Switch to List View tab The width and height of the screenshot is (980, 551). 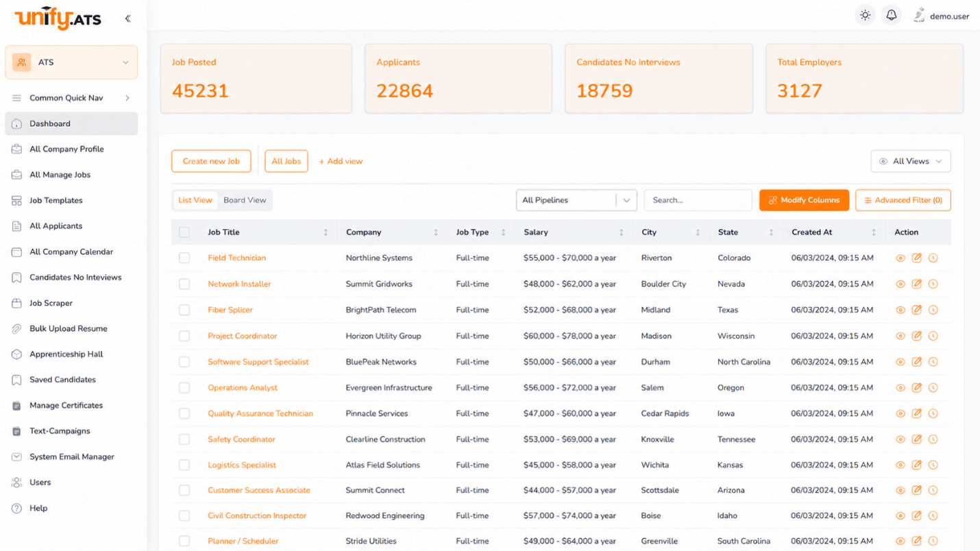[195, 200]
